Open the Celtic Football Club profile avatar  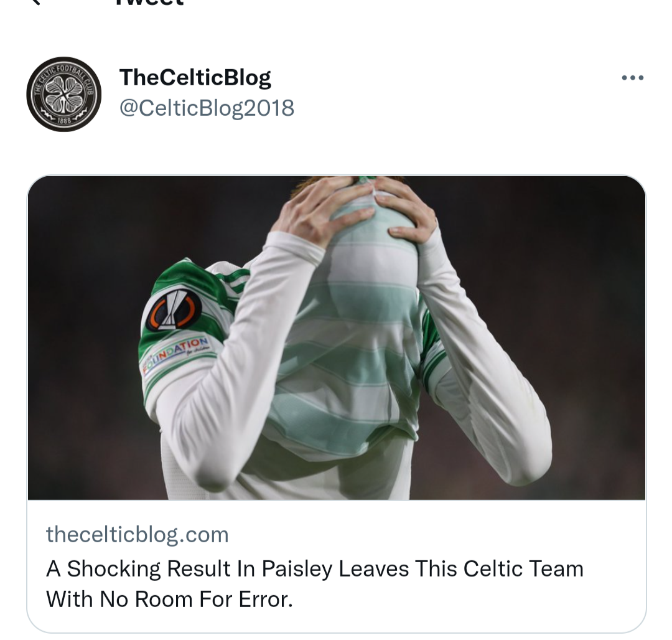[64, 94]
